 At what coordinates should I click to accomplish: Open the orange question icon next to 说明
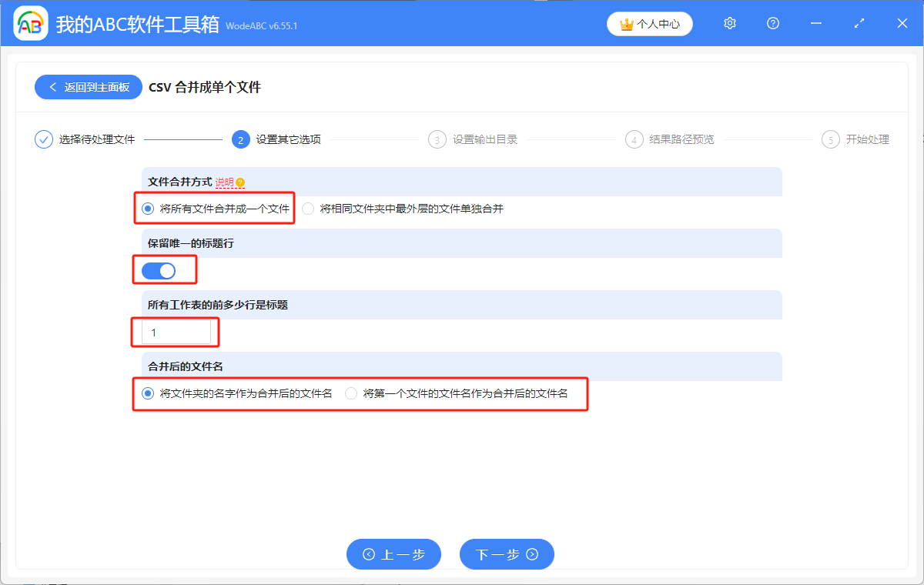click(239, 182)
